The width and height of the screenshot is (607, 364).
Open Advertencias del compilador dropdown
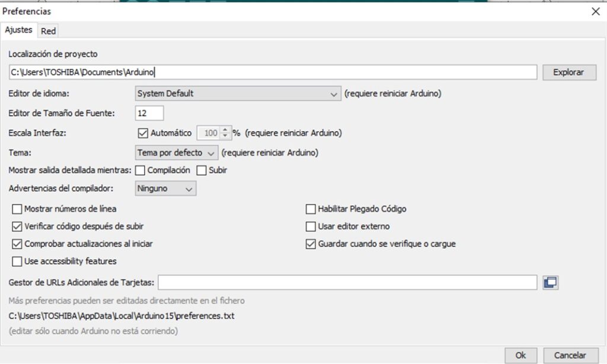point(165,189)
